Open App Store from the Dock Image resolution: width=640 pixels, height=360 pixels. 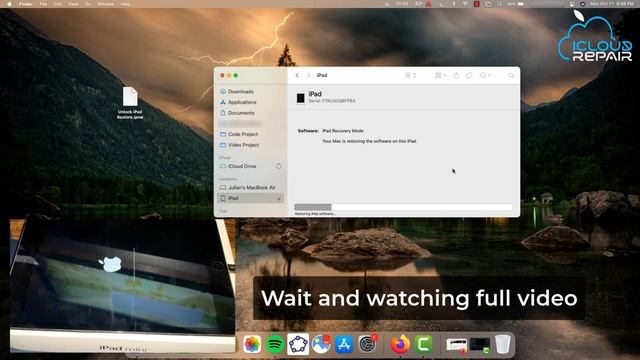coord(344,344)
